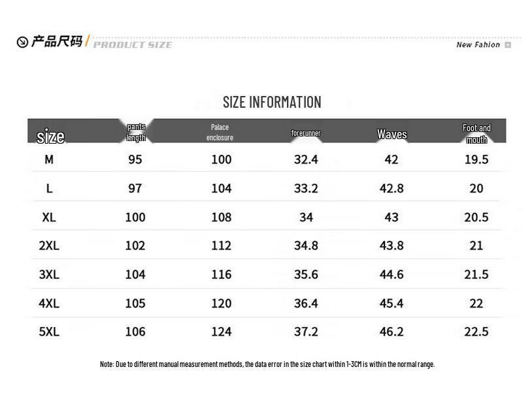The width and height of the screenshot is (532, 399).
Task: Click pants length value 97 for L
Action: [135, 188]
